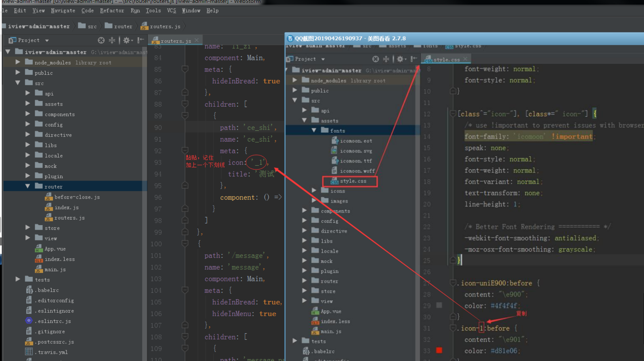The width and height of the screenshot is (644, 361).
Task: Click the locate-file crosshair icon in Project toolbar
Action: click(101, 40)
